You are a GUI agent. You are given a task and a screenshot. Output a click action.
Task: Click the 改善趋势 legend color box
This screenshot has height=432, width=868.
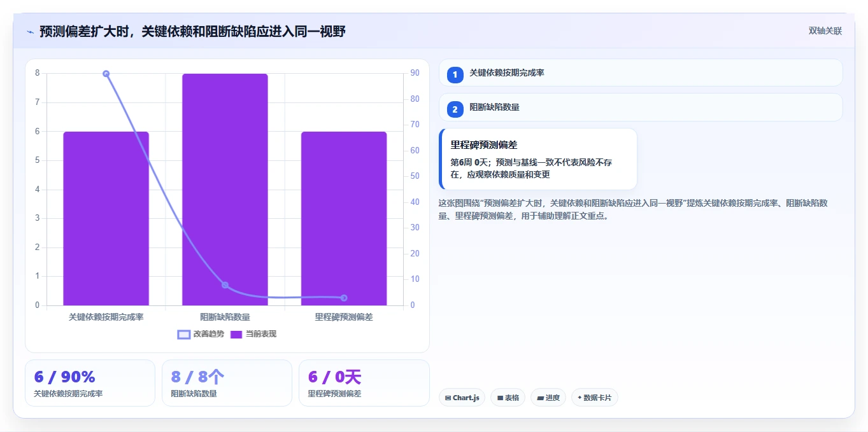(184, 334)
